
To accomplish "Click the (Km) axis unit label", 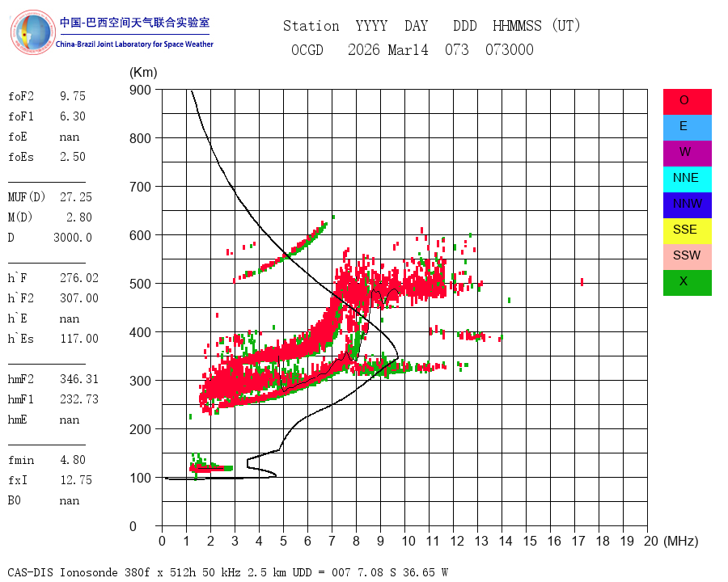I will [x=143, y=73].
